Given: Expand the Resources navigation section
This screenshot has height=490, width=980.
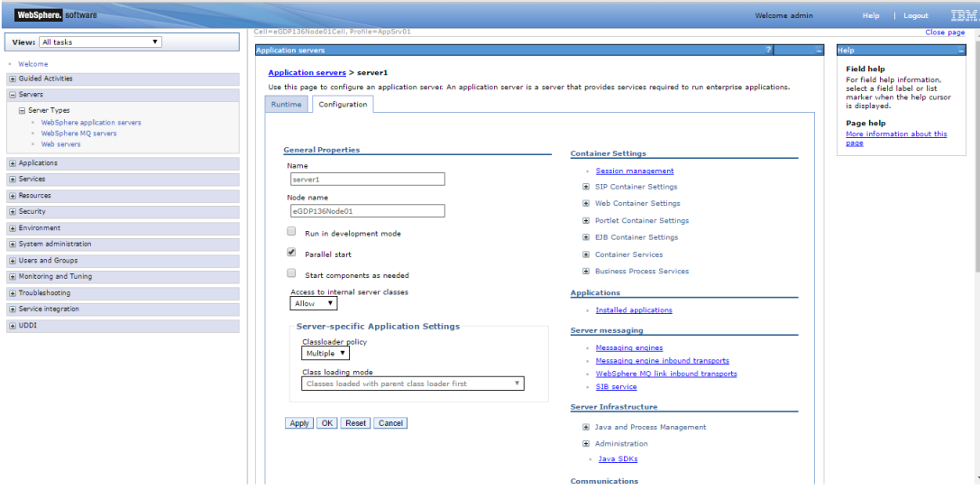Looking at the screenshot, I should tap(13, 196).
